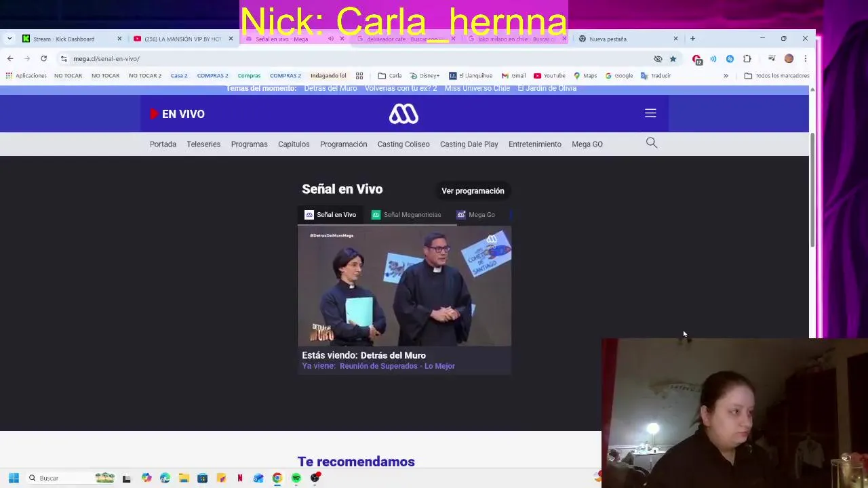
Task: Open trending topic Miss Universo Chile
Action: click(477, 88)
